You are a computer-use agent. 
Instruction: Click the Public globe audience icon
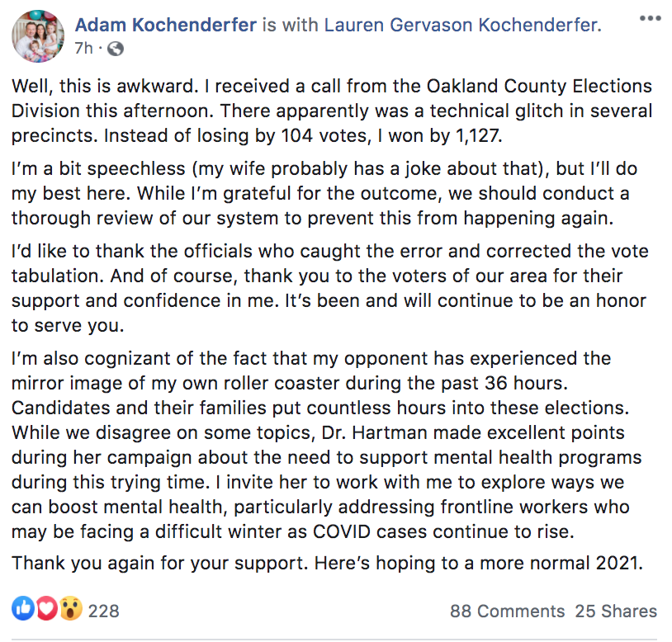[x=116, y=49]
